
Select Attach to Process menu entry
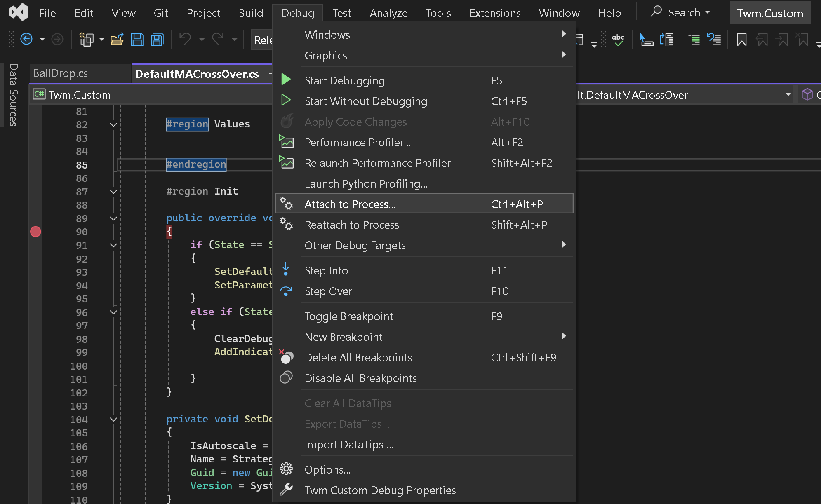click(x=424, y=204)
